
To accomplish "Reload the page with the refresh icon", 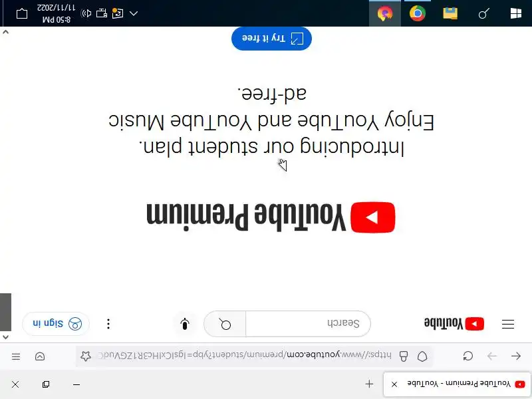I will (468, 356).
